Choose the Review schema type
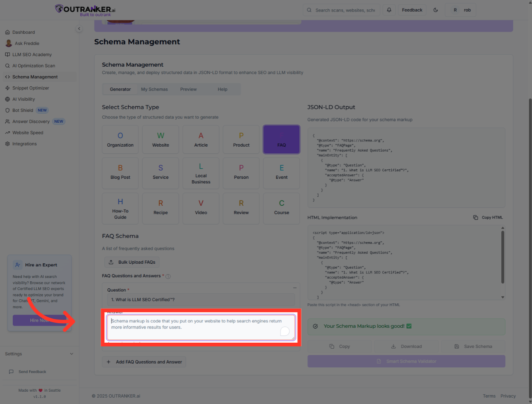Image resolution: width=532 pixels, height=404 pixels. click(x=241, y=209)
